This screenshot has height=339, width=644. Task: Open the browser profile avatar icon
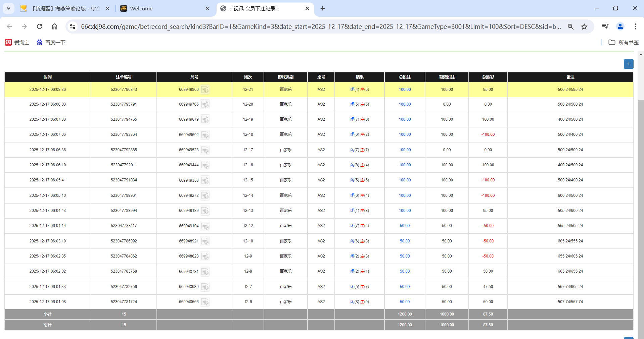(620, 26)
